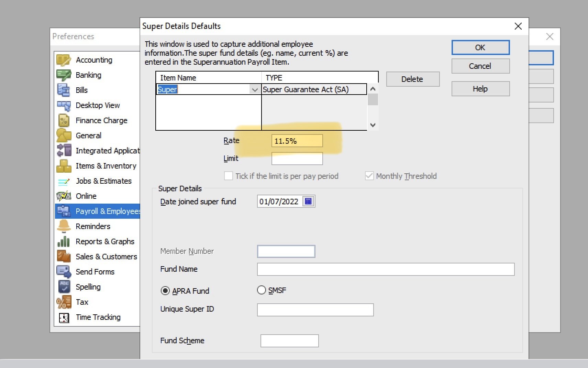Image resolution: width=588 pixels, height=368 pixels.
Task: Click the Online preferences icon
Action: point(64,196)
